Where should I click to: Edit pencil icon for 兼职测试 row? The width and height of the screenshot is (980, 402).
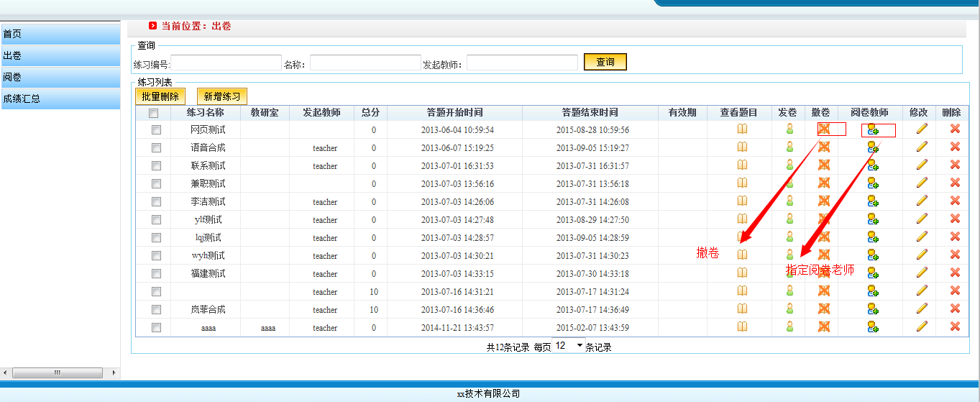922,183
